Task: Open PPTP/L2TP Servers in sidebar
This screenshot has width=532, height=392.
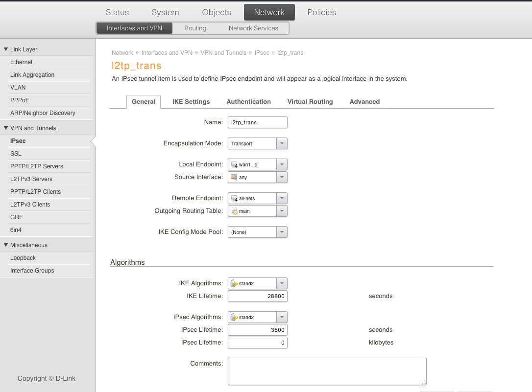Action: pyautogui.click(x=37, y=166)
